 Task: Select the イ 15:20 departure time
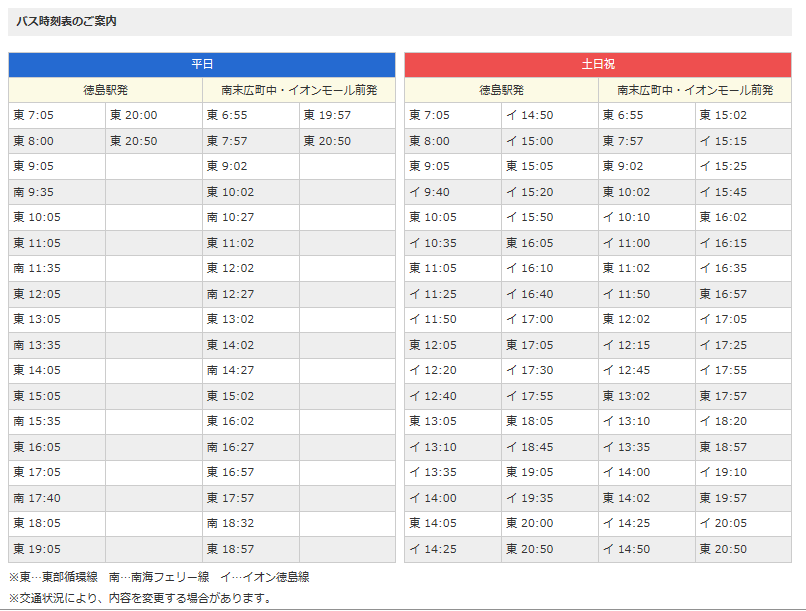pyautogui.click(x=529, y=192)
